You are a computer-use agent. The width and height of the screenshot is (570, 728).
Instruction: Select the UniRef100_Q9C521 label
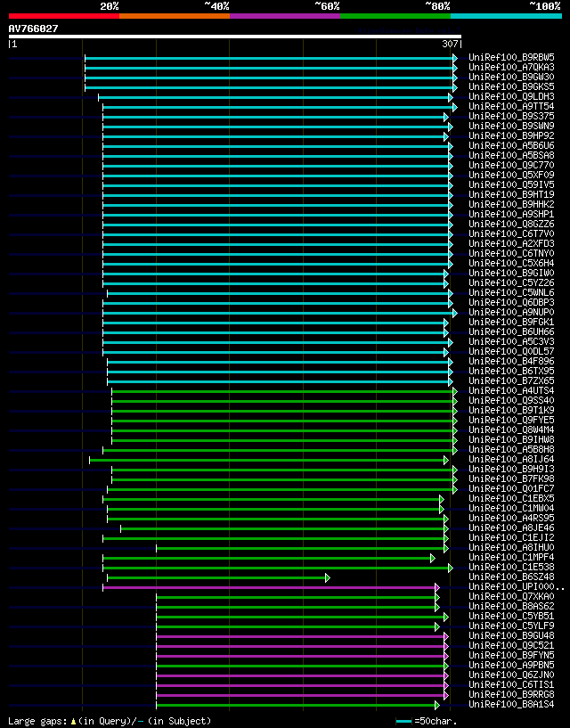point(511,645)
